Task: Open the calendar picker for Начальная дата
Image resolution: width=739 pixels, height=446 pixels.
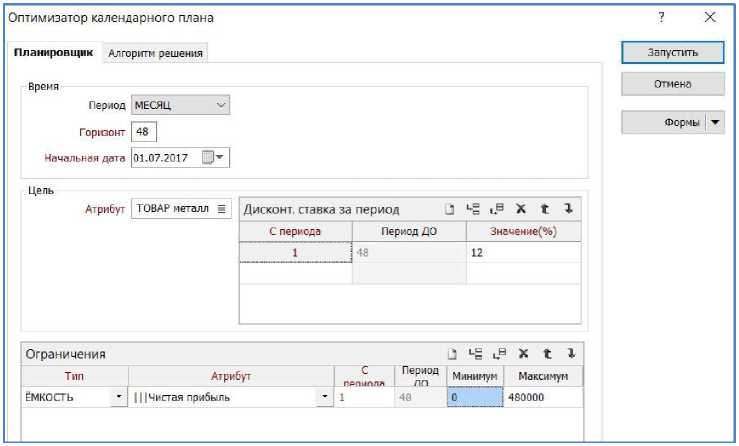Action: click(214, 157)
